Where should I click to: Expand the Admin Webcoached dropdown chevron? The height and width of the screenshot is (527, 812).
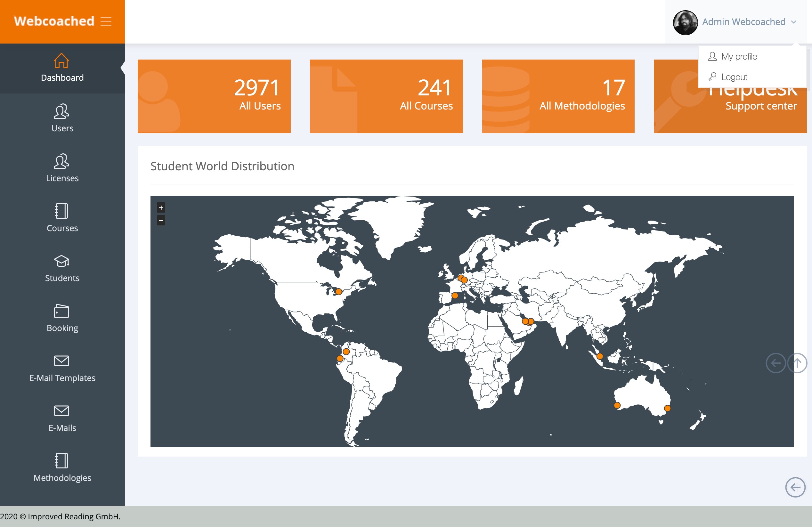[793, 22]
